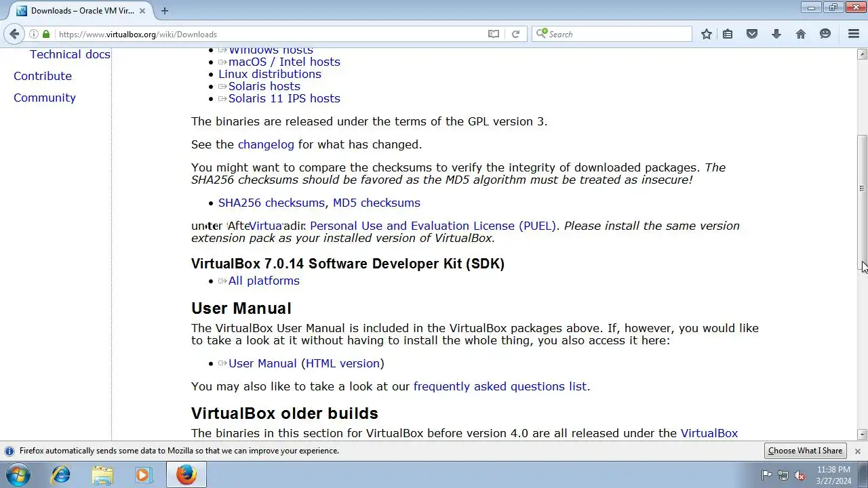Toggle Reader View icon in address bar

pos(494,34)
